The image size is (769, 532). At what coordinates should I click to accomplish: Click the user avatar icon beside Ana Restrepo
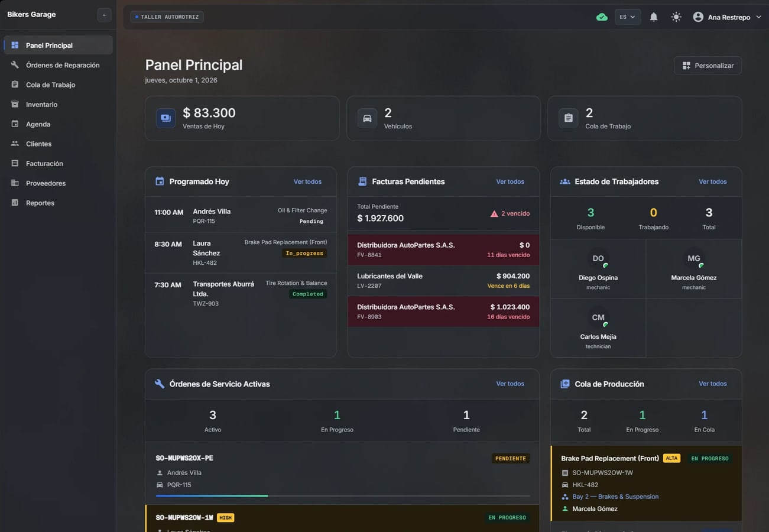click(x=698, y=17)
